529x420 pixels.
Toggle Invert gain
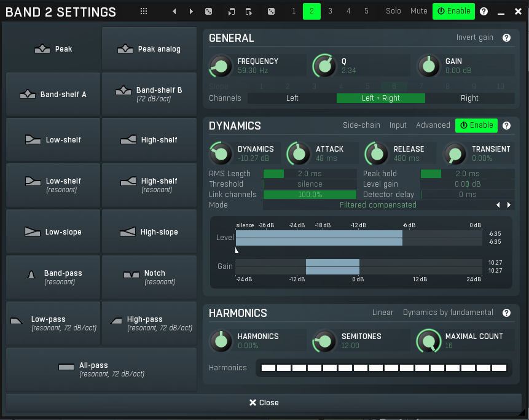click(x=474, y=37)
